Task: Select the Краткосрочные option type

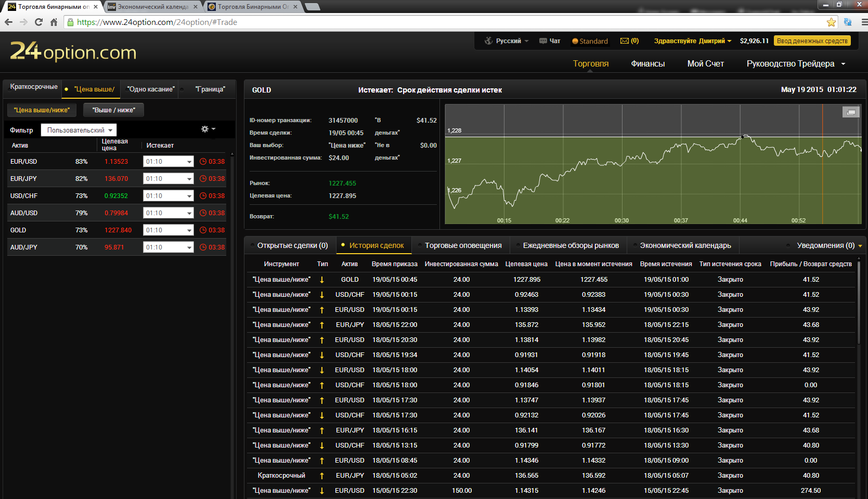Action: pyautogui.click(x=34, y=87)
